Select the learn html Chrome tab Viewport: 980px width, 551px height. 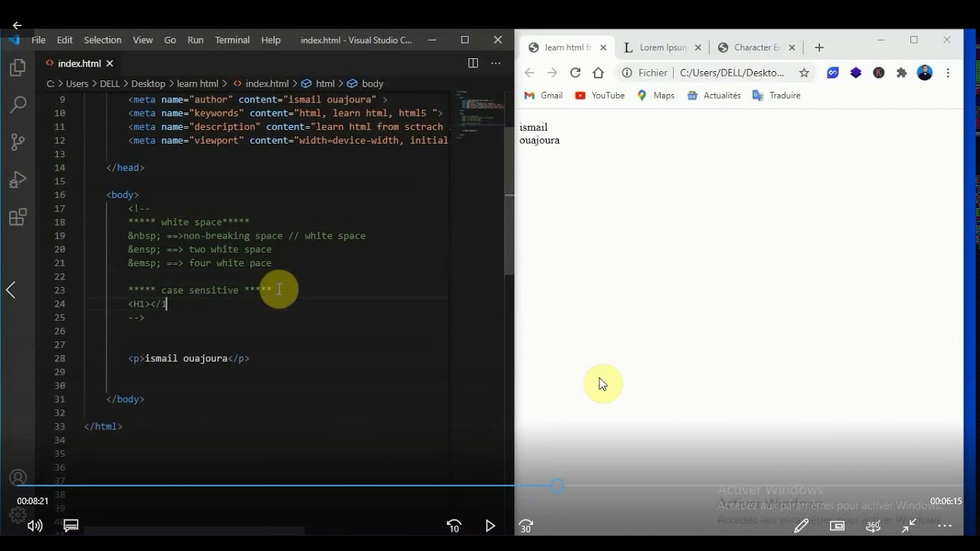pyautogui.click(x=568, y=47)
